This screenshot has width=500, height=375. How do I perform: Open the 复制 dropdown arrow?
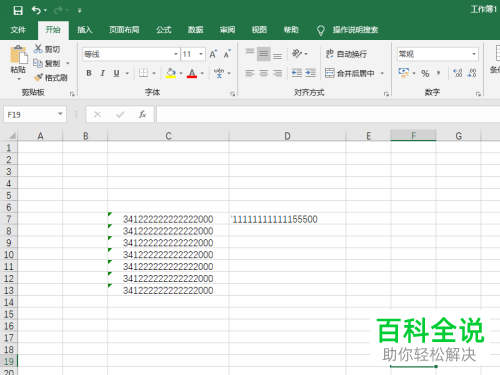pos(68,63)
